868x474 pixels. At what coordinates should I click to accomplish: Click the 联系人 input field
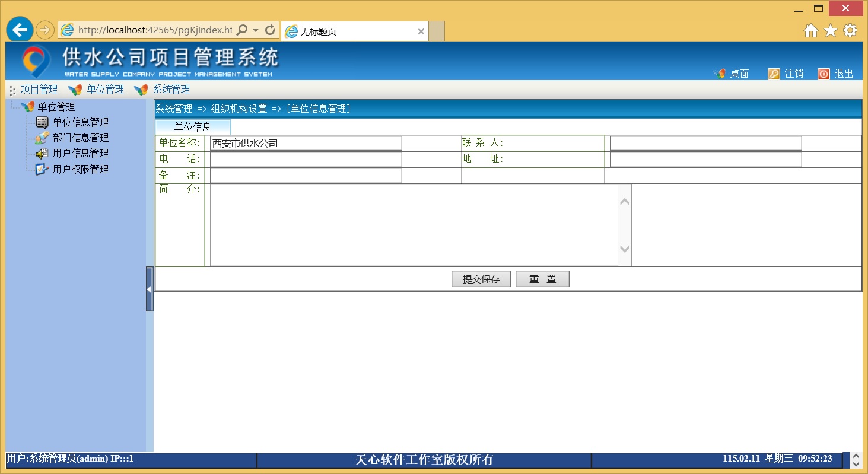705,144
